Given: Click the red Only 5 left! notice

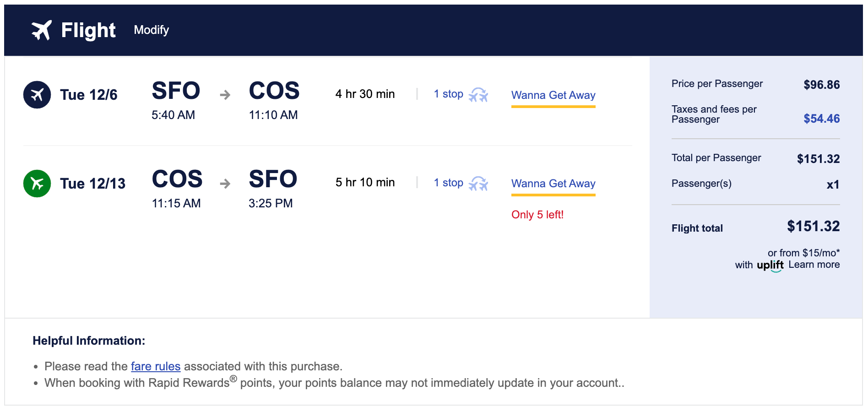Looking at the screenshot, I should pyautogui.click(x=537, y=215).
